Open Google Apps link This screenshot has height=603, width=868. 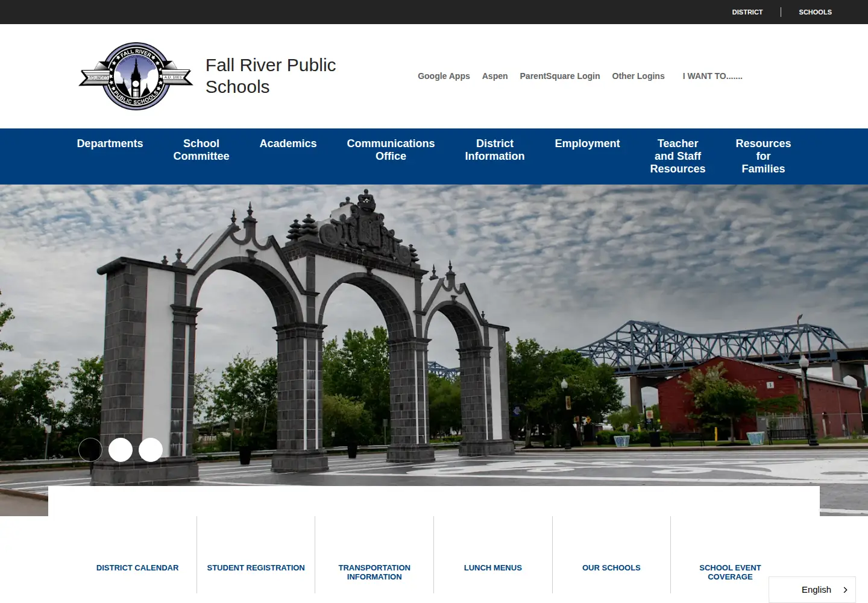(x=444, y=76)
